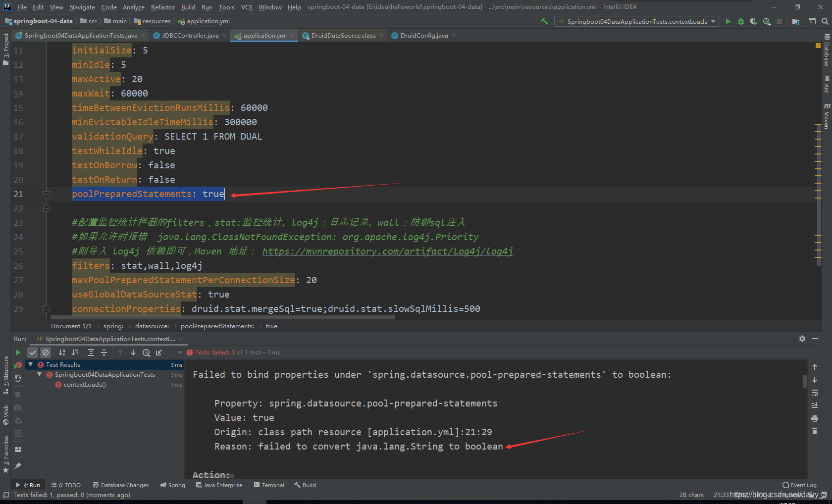
Task: Open the Profiler run icon in the toolbar
Action: point(767,21)
